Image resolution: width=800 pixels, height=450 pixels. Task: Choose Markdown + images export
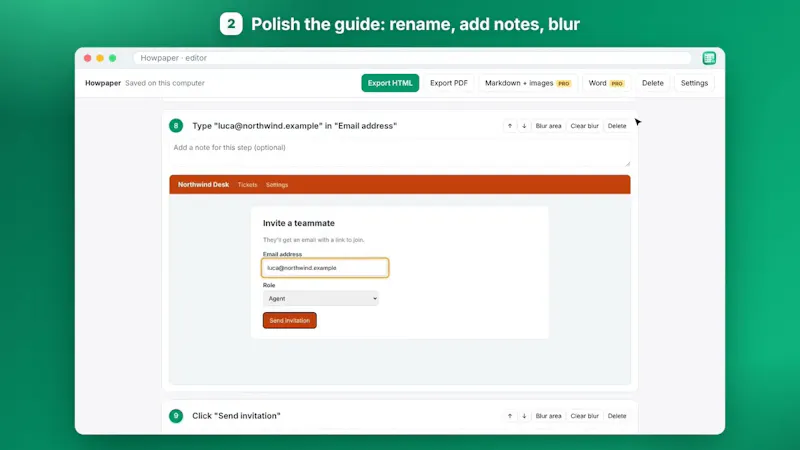click(528, 83)
